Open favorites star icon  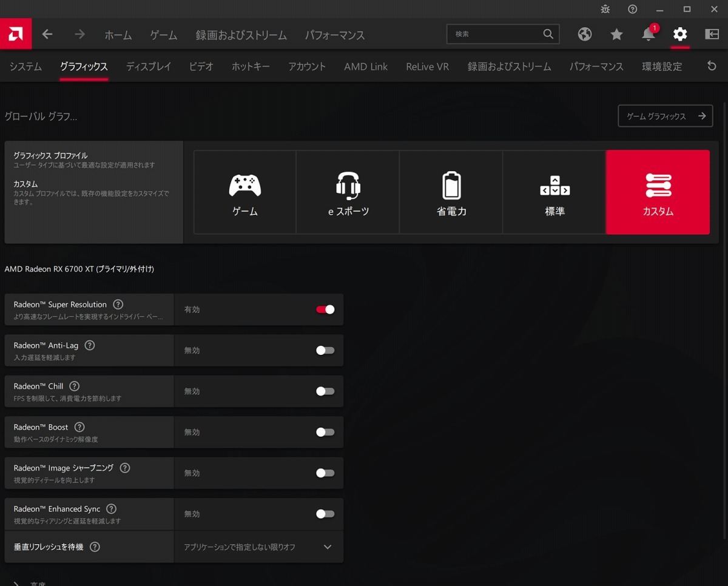pyautogui.click(x=616, y=35)
